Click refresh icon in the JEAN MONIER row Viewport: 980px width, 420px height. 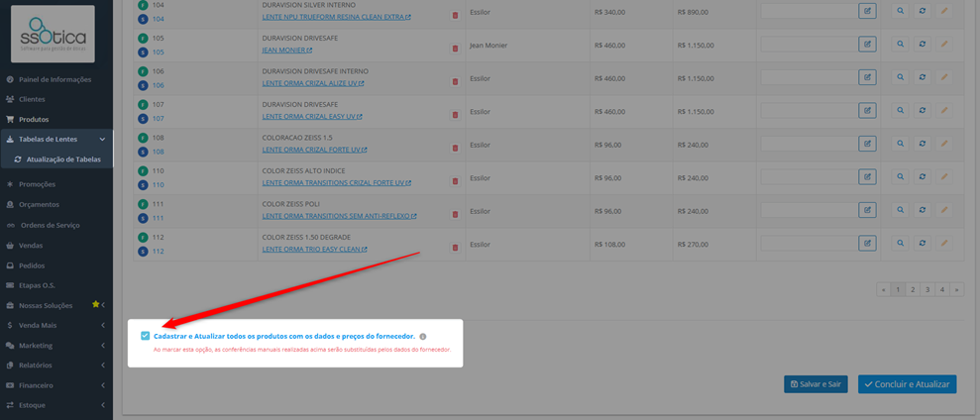tap(922, 44)
